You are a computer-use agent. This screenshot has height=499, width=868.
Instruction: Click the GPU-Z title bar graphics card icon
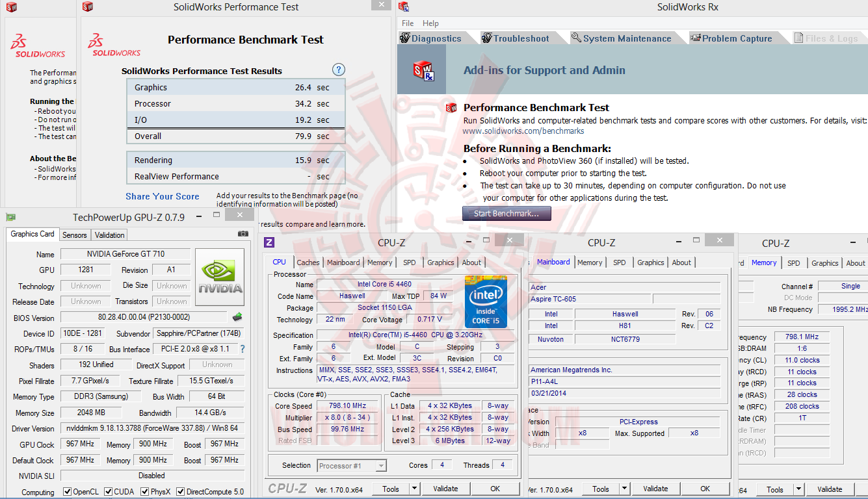pyautogui.click(x=10, y=217)
